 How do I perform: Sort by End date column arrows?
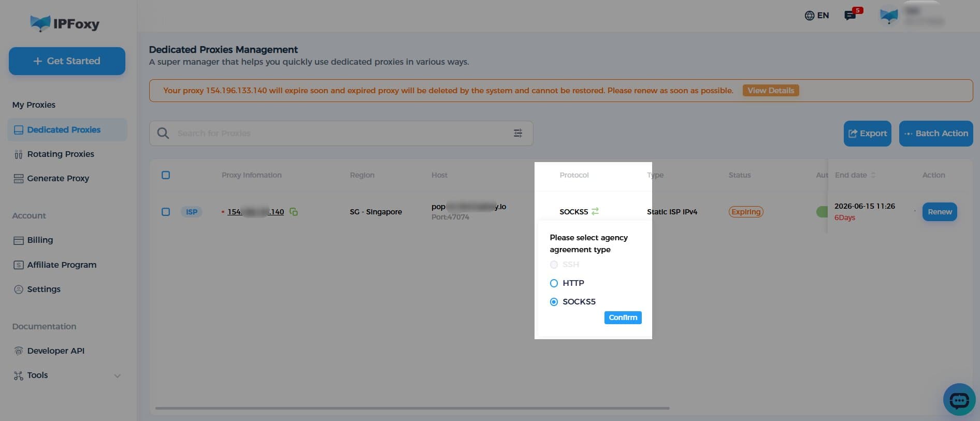[873, 175]
